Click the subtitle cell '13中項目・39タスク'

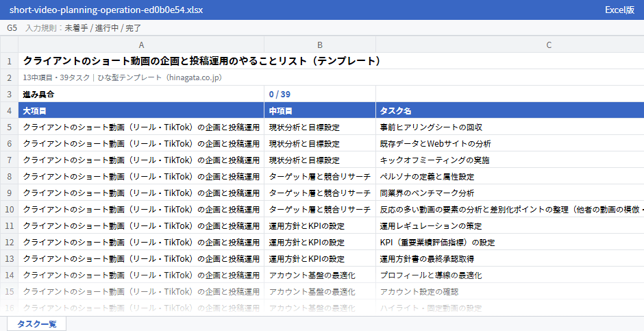pos(331,77)
